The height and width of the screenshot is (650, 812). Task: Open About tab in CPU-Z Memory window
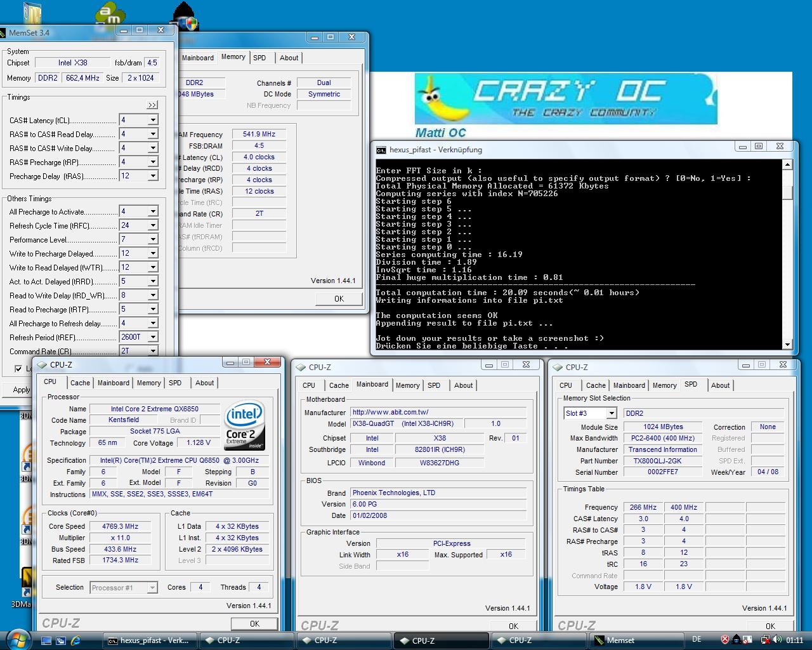tap(289, 58)
